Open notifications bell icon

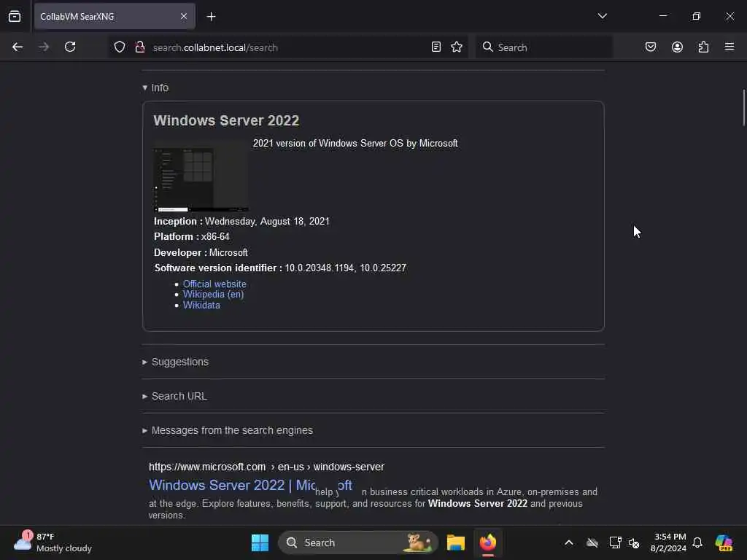tap(697, 542)
